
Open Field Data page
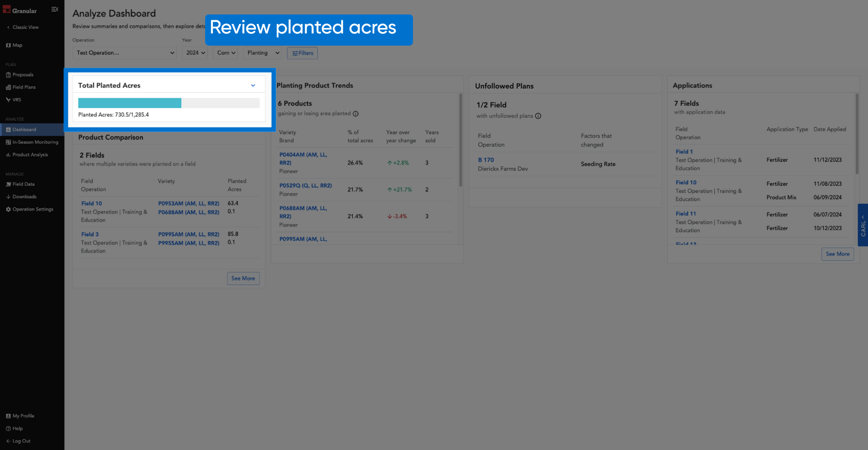(x=24, y=184)
